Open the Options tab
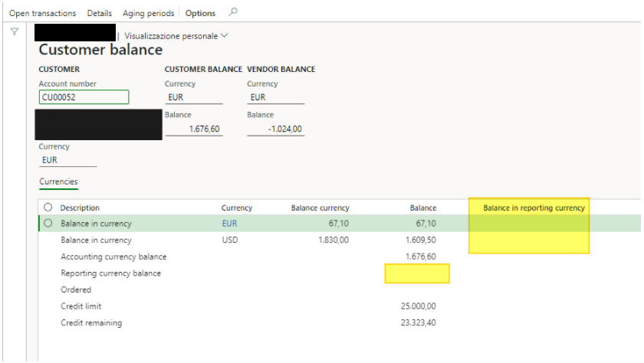This screenshot has width=644, height=363. point(200,13)
